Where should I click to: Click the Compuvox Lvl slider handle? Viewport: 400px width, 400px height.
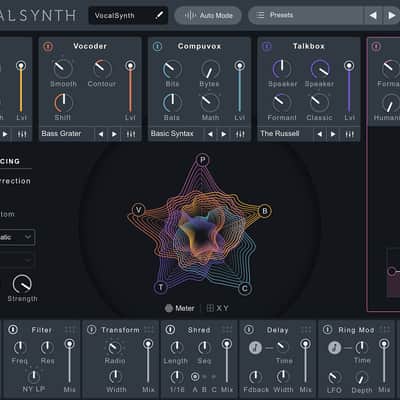239,66
